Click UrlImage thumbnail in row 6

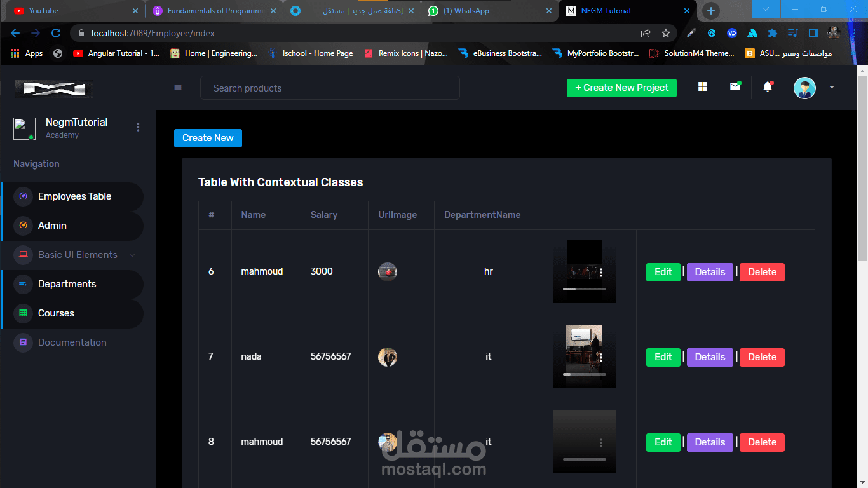point(388,272)
